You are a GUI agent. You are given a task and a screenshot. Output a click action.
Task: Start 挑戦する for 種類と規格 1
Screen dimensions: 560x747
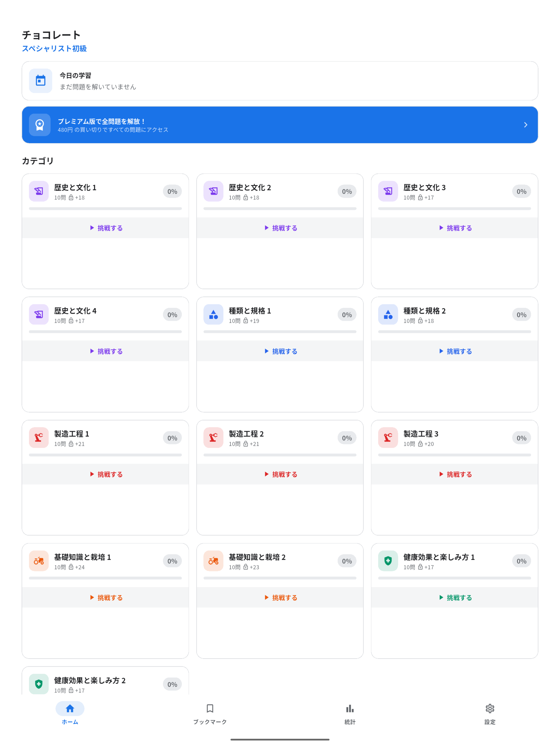point(280,351)
